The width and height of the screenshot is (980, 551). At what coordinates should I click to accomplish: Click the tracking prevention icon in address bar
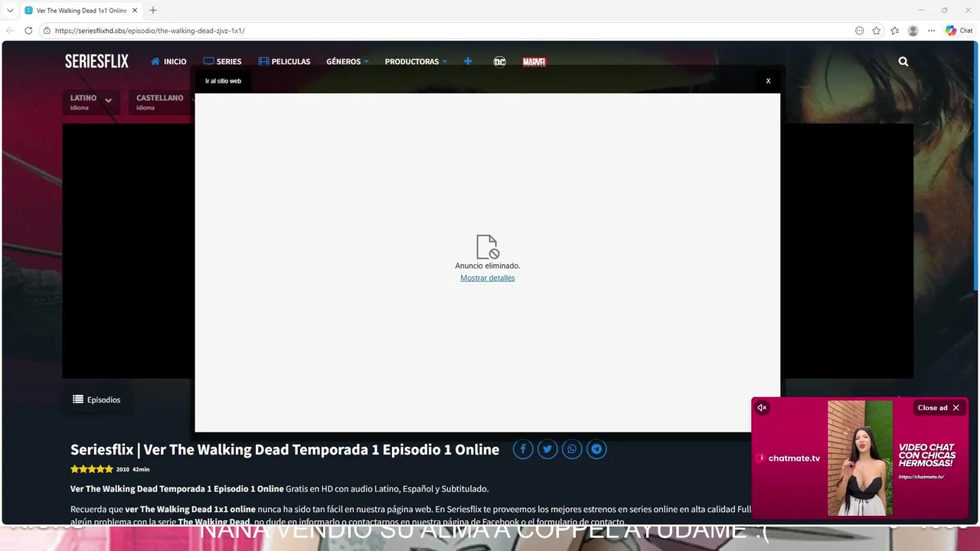tap(859, 31)
